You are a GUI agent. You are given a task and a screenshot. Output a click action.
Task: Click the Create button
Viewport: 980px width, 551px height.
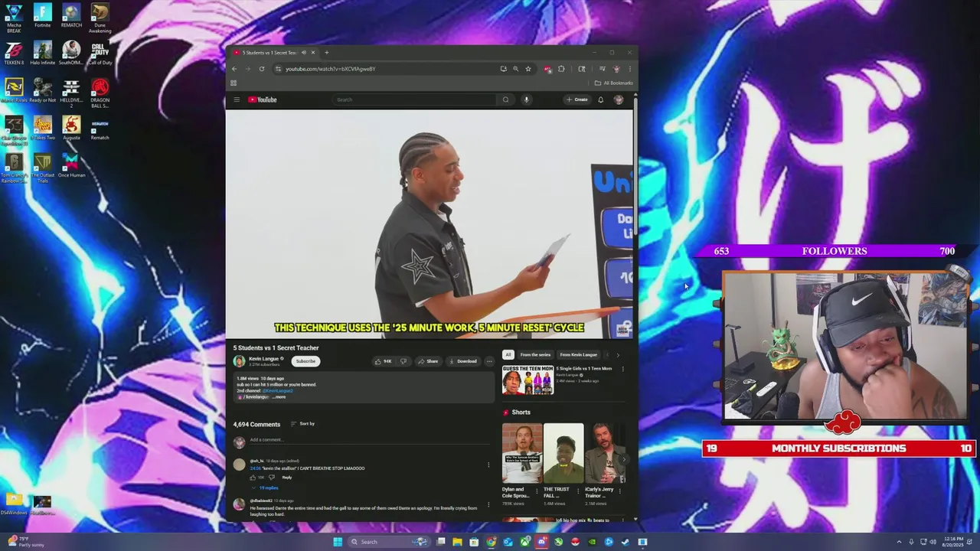pos(577,99)
